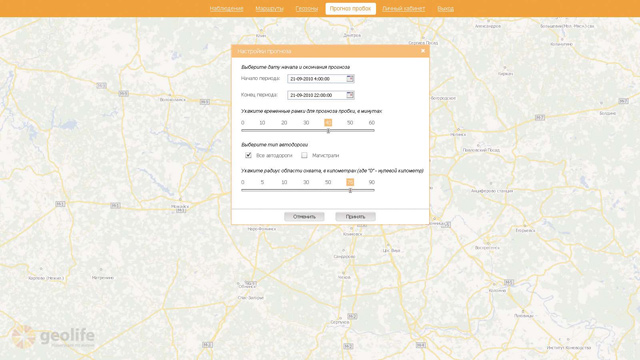The width and height of the screenshot is (640, 360).
Task: Click the Выход link
Action: point(445,9)
